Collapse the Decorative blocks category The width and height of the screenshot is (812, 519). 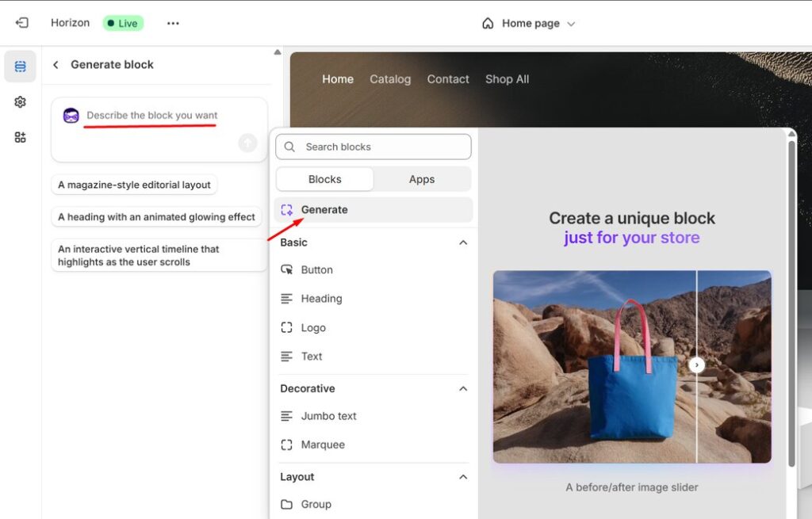coord(463,388)
